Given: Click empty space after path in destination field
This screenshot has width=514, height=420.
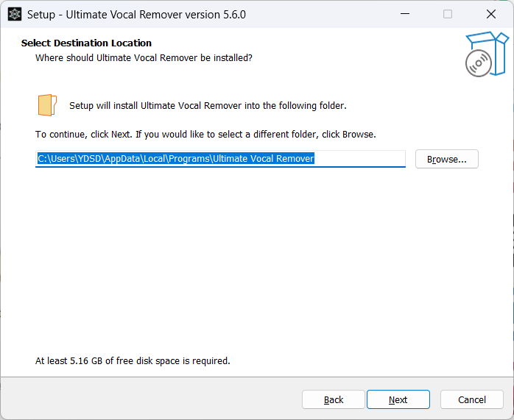Looking at the screenshot, I should pos(361,158).
